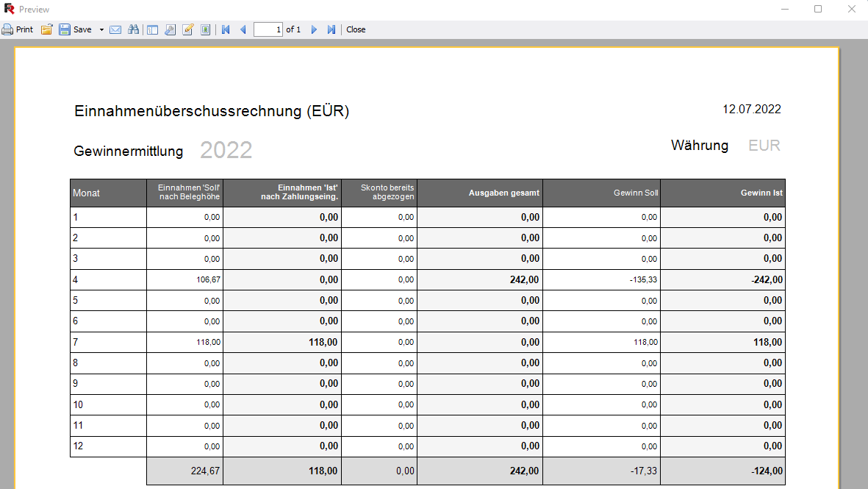868x489 pixels.
Task: Send report by email envelope icon
Action: point(115,29)
